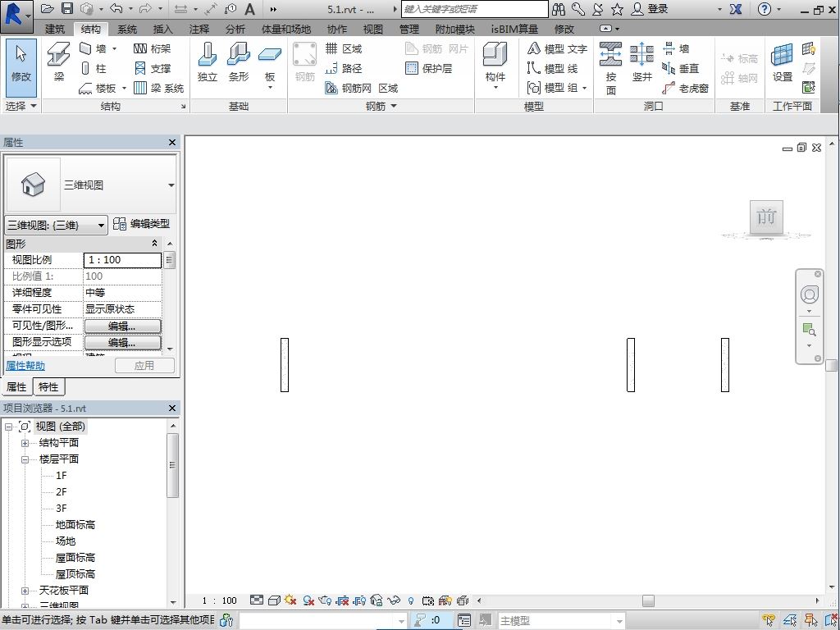The height and width of the screenshot is (630, 840).
Task: Select the Column (柱) tool
Action: pos(94,69)
